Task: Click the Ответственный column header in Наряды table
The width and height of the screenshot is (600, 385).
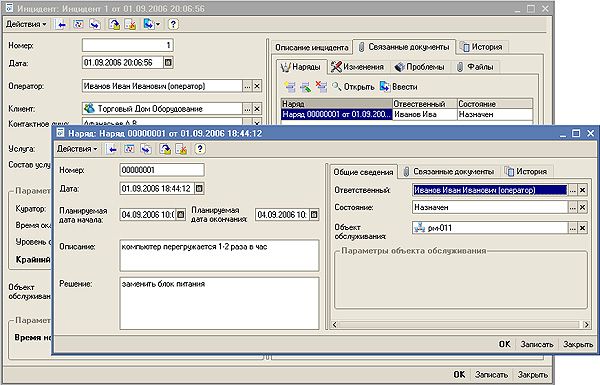Action: click(425, 104)
